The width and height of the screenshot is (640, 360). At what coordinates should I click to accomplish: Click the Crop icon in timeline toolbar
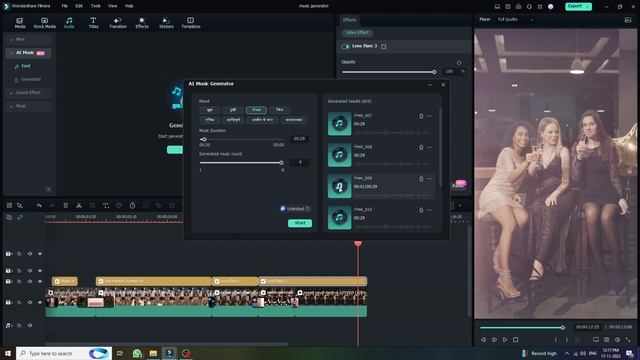point(92,205)
